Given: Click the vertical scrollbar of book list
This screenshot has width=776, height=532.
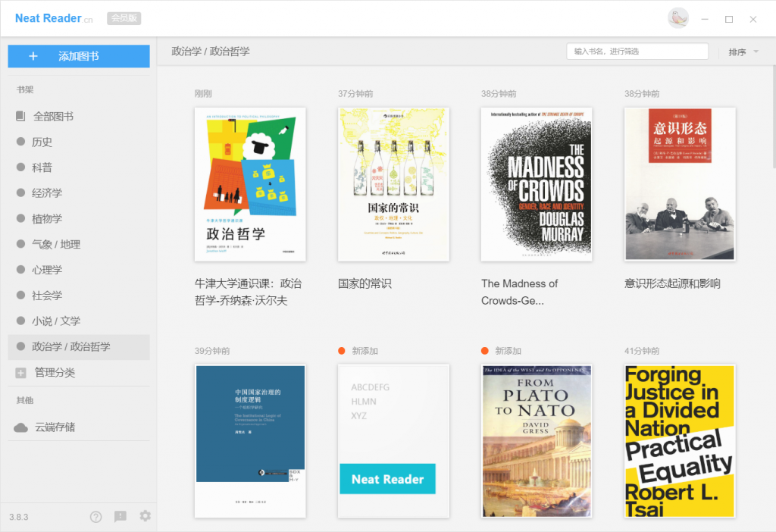Looking at the screenshot, I should [x=774, y=117].
